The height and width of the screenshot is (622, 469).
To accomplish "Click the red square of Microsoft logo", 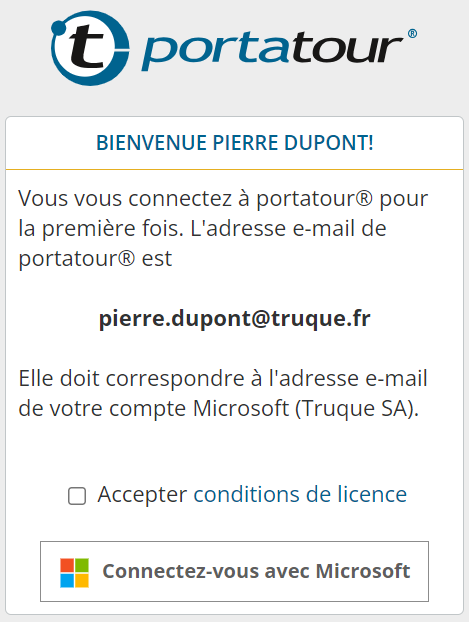I will tap(67, 565).
